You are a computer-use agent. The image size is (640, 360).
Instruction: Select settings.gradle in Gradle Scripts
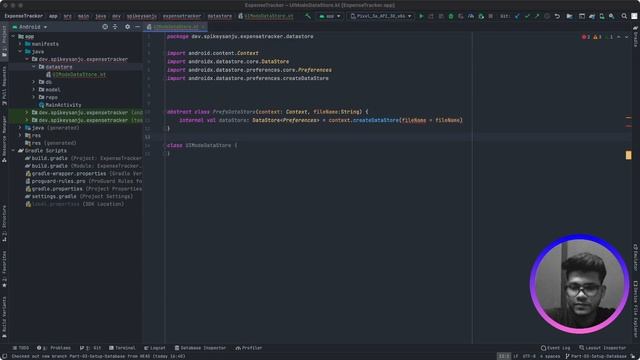pos(53,197)
